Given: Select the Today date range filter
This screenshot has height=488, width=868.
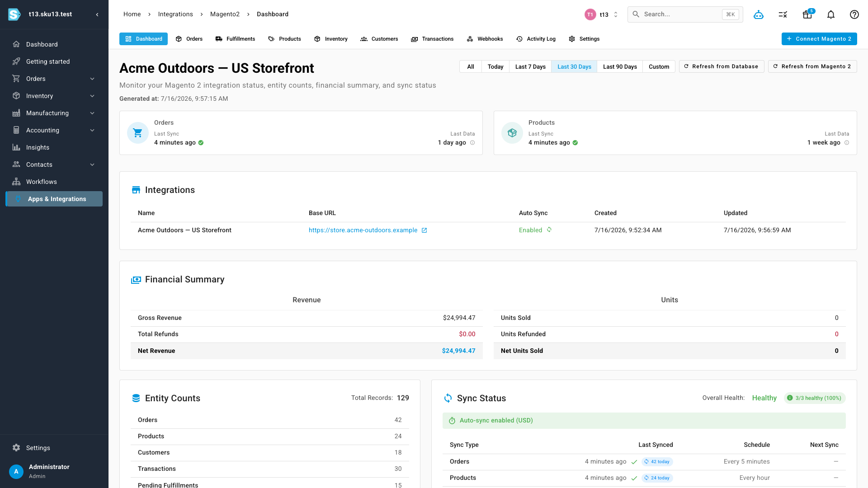Looking at the screenshot, I should pos(495,66).
